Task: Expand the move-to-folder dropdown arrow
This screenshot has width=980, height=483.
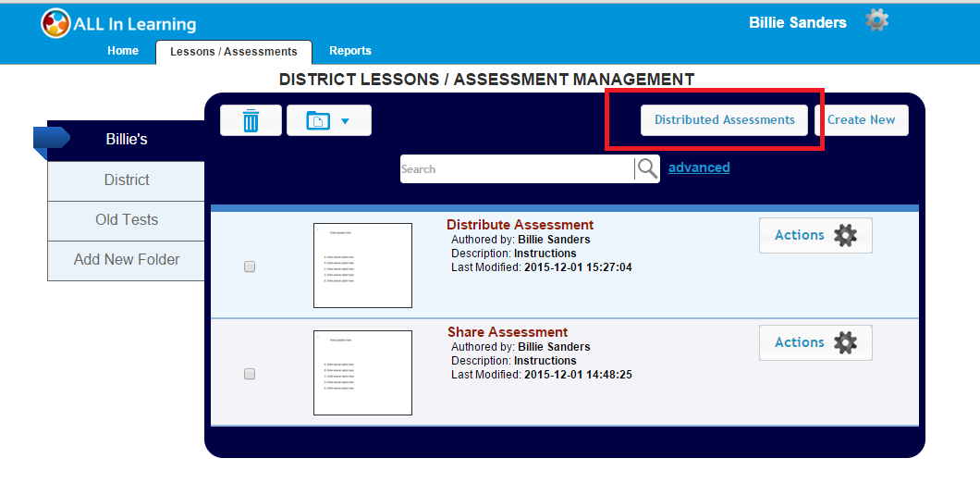Action: pos(345,121)
